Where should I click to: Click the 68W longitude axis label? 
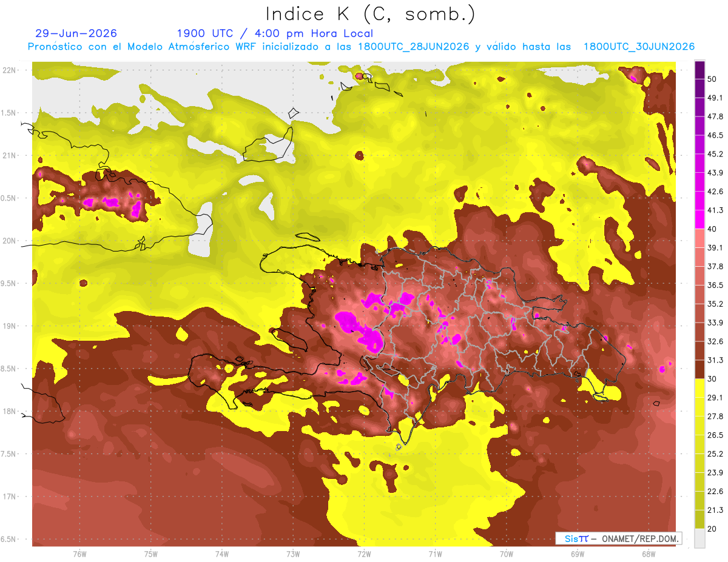pyautogui.click(x=648, y=554)
